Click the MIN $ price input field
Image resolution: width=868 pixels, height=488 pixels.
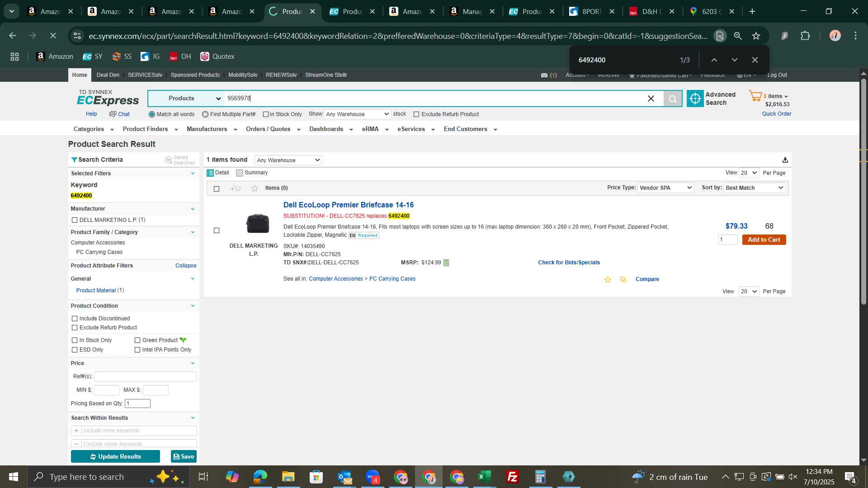[107, 390]
